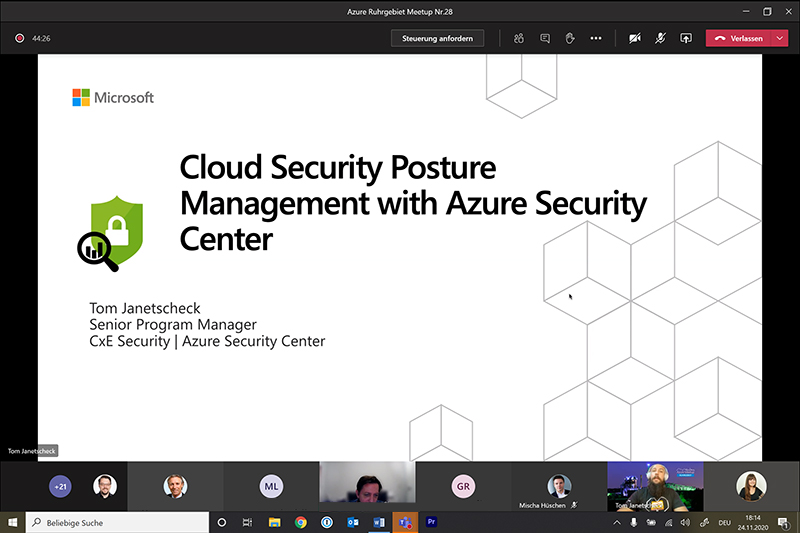
Task: Select the ML participant tile
Action: [x=271, y=487]
